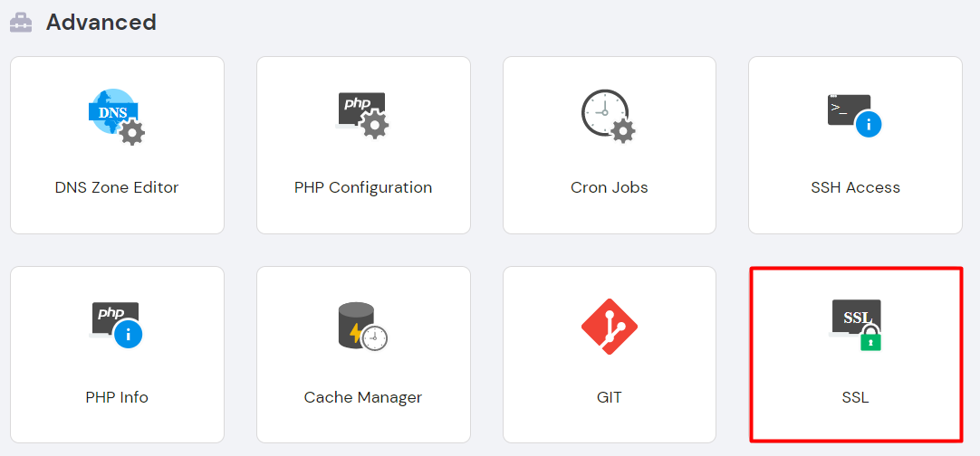
Task: Click the red GIT logo icon
Action: (609, 326)
